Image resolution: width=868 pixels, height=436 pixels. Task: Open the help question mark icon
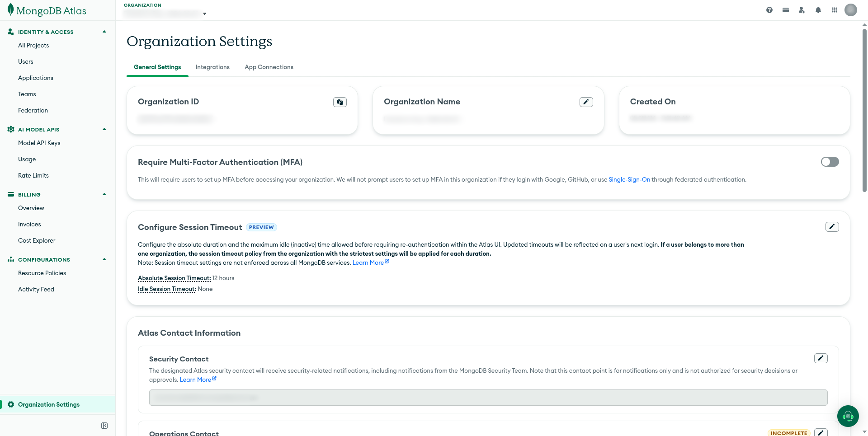[769, 10]
